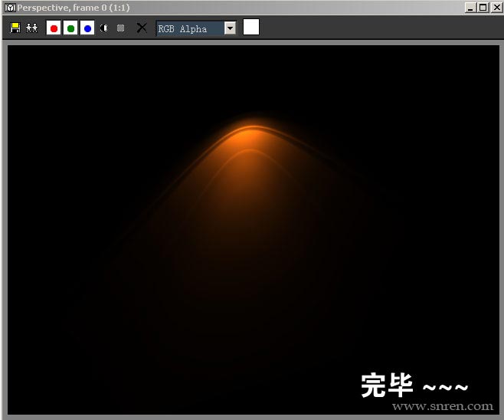Viewport: 504px width, 420px height.
Task: Select the RGB Alpha combo box field
Action: point(196,28)
